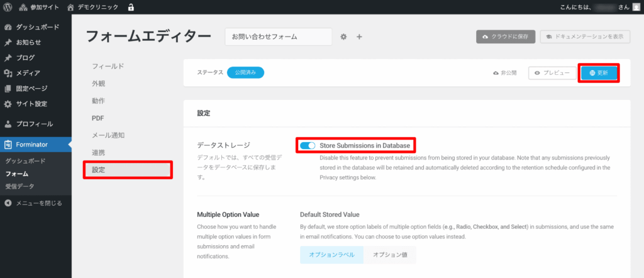The width and height of the screenshot is (644, 278).
Task: Switch to the メール通知 tab
Action: tap(108, 135)
